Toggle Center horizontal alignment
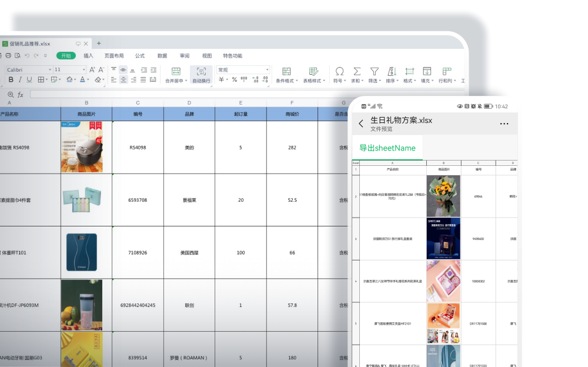 tap(123, 79)
